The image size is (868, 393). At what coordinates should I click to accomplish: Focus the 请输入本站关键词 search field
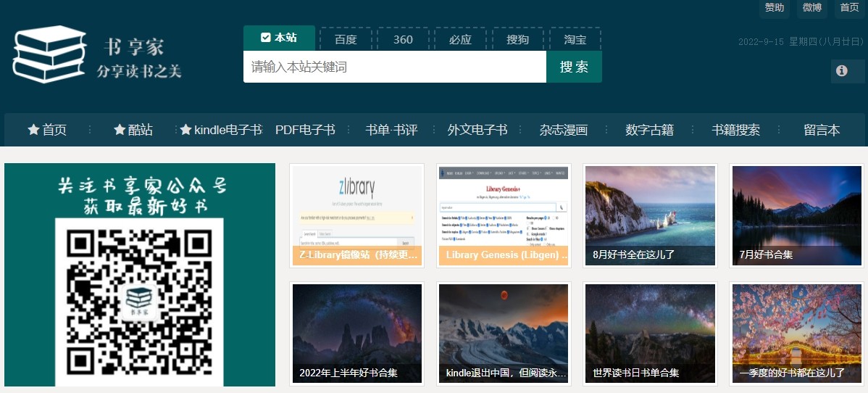pyautogui.click(x=395, y=67)
